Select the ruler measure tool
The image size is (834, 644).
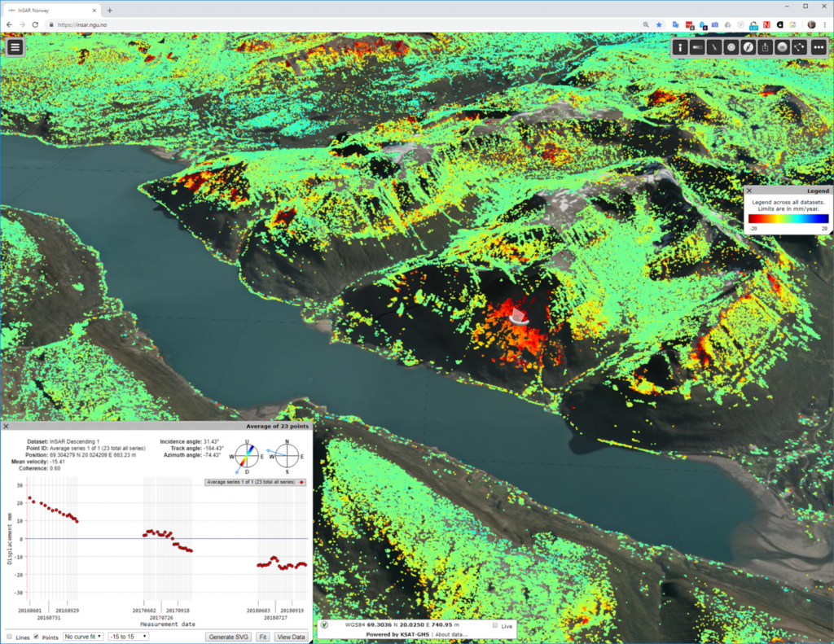pos(697,47)
